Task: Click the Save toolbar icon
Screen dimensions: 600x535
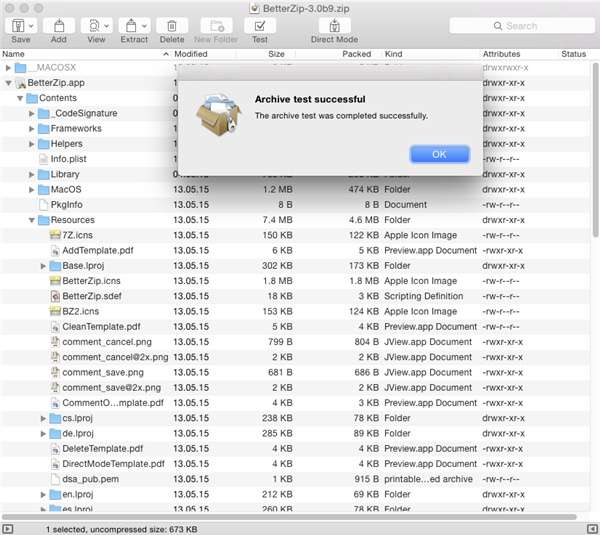Action: [x=19, y=25]
